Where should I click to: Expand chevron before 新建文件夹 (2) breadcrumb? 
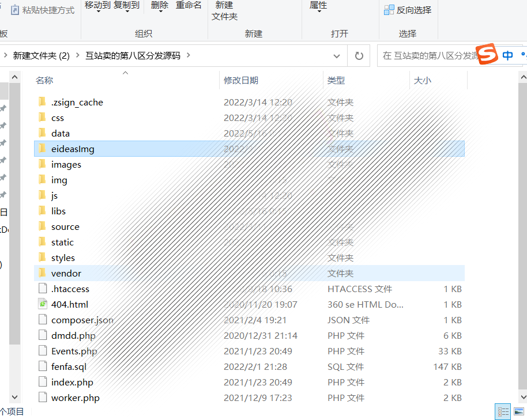(x=5, y=55)
